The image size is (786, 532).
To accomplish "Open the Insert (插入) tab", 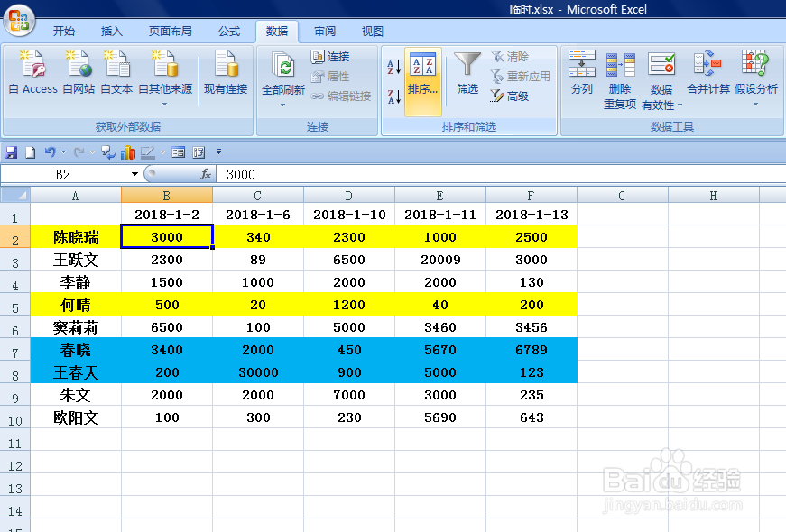I will click(x=111, y=32).
